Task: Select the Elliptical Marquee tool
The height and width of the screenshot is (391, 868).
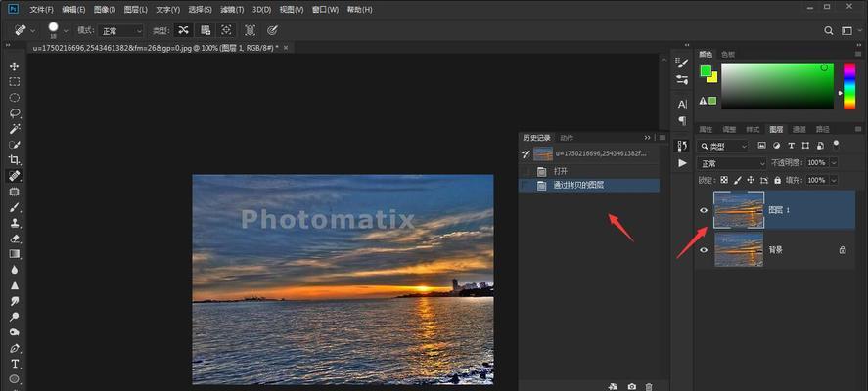Action: [x=15, y=98]
